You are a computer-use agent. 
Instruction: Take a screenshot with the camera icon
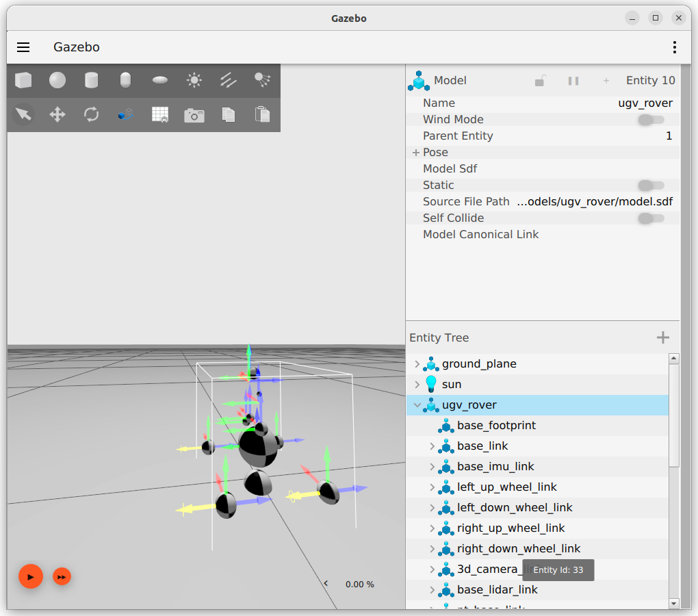pyautogui.click(x=194, y=115)
